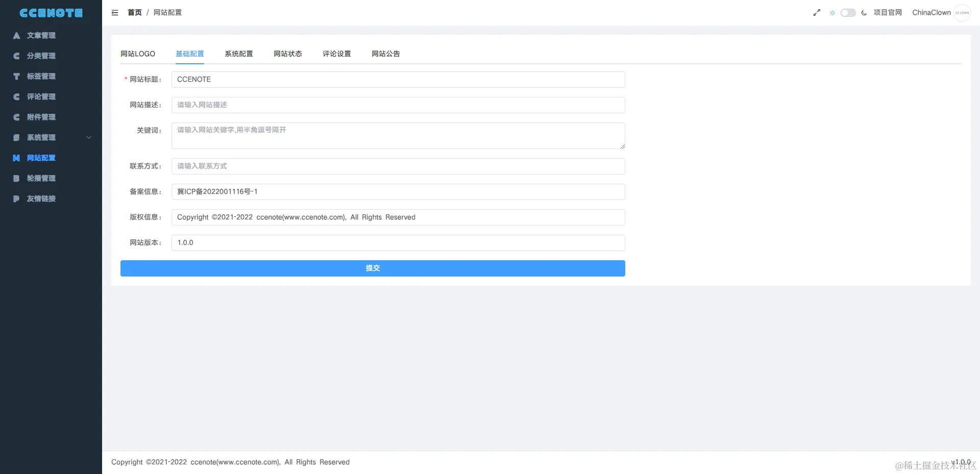This screenshot has height=474, width=980.
Task: Click the 文章管理 sidebar icon
Action: [x=16, y=36]
